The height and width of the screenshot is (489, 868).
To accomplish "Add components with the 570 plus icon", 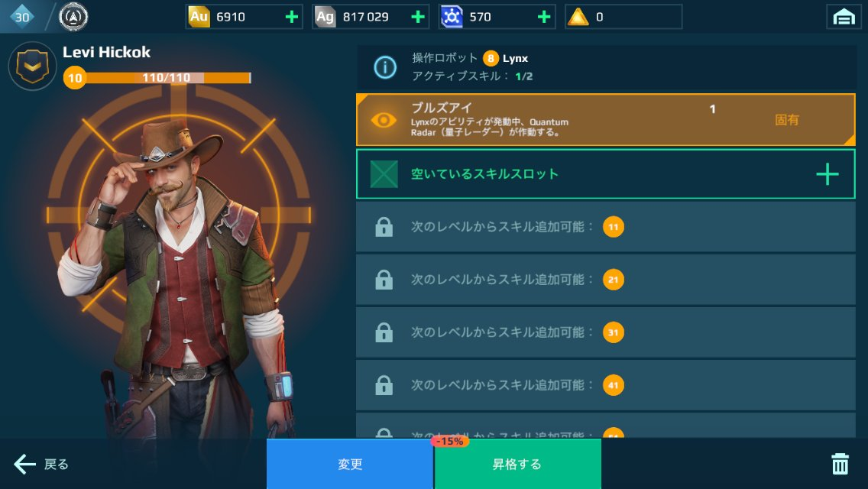I will (544, 17).
